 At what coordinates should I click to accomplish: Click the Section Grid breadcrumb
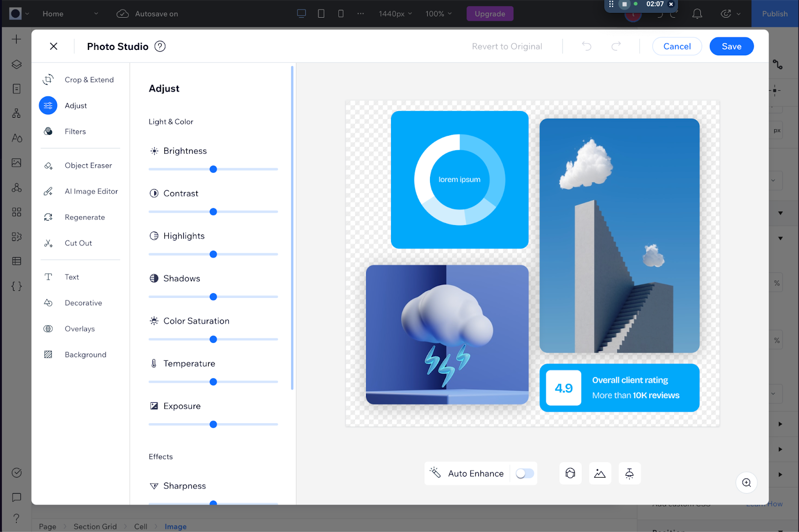[x=95, y=527]
